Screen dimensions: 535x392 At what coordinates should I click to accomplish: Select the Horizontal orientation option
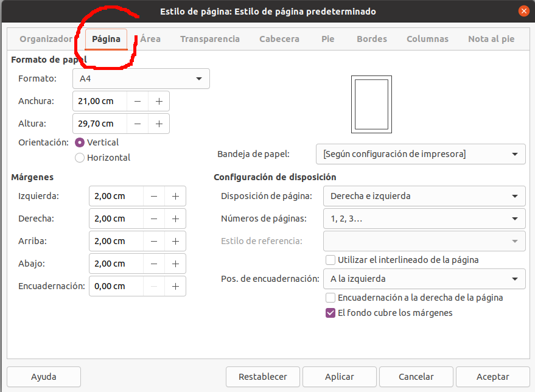coord(80,158)
